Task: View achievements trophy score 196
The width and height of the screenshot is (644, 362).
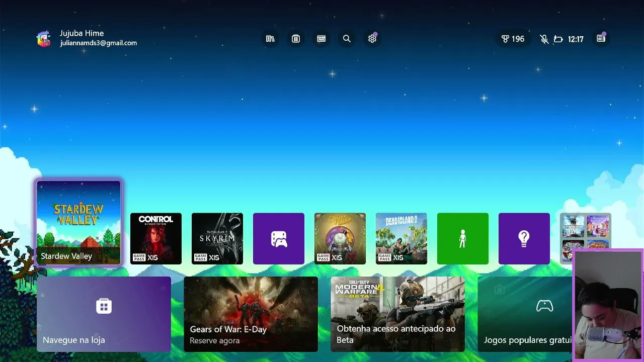Action: tap(513, 39)
